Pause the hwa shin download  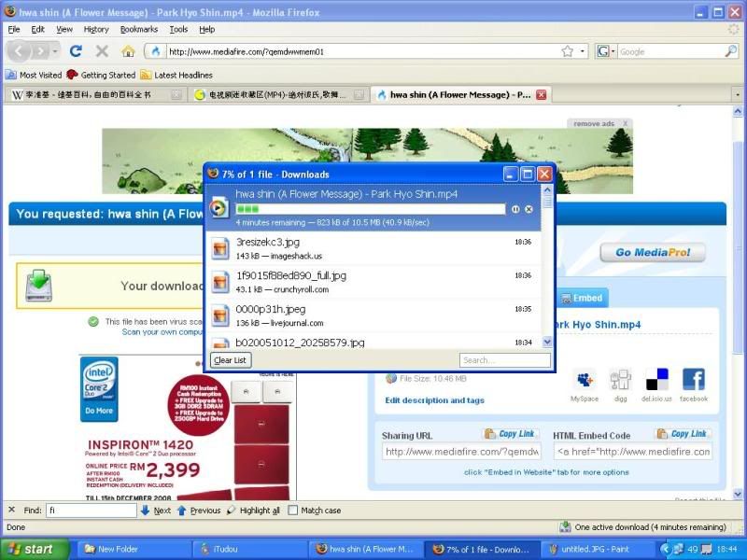click(x=515, y=209)
